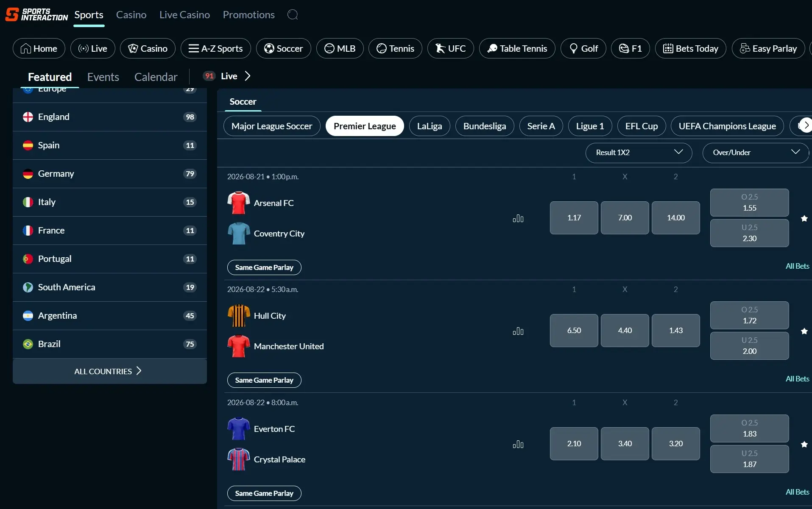Screen dimensions: 812x509
Task: Bet on Arsenal win at 1.17
Action: click(x=574, y=218)
